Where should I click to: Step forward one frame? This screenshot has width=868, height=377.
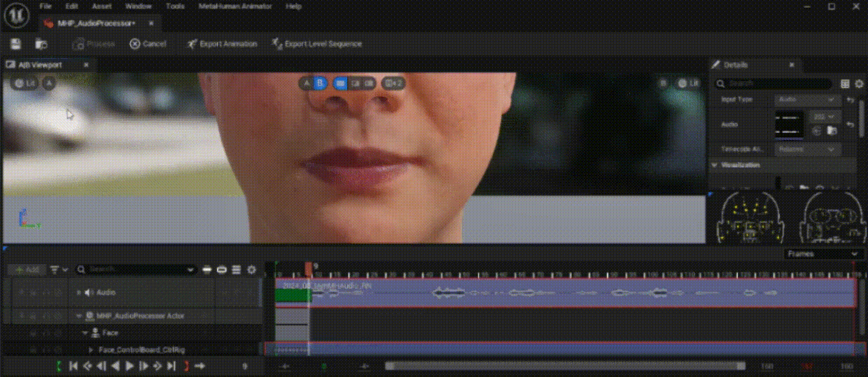click(143, 365)
